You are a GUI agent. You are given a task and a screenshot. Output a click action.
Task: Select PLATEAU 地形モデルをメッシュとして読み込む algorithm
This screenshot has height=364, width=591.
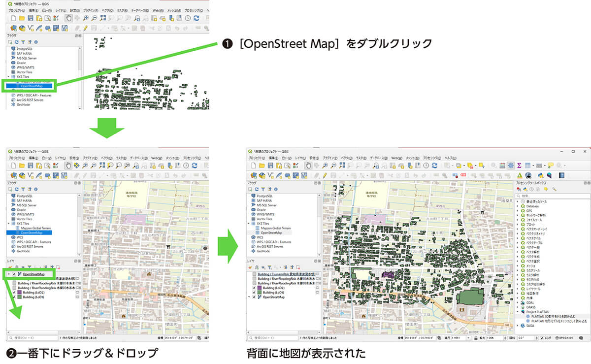pos(557,321)
